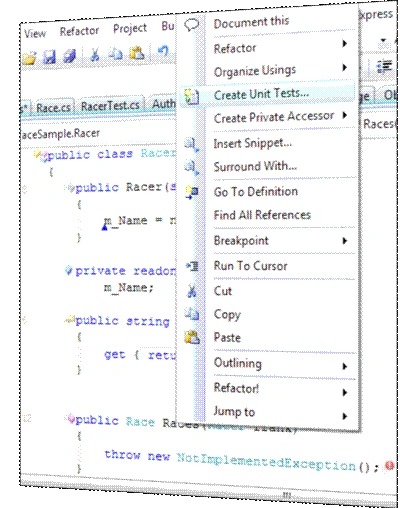Click the Cut scissors icon in toolbar
The image size is (400, 508).
95,54
